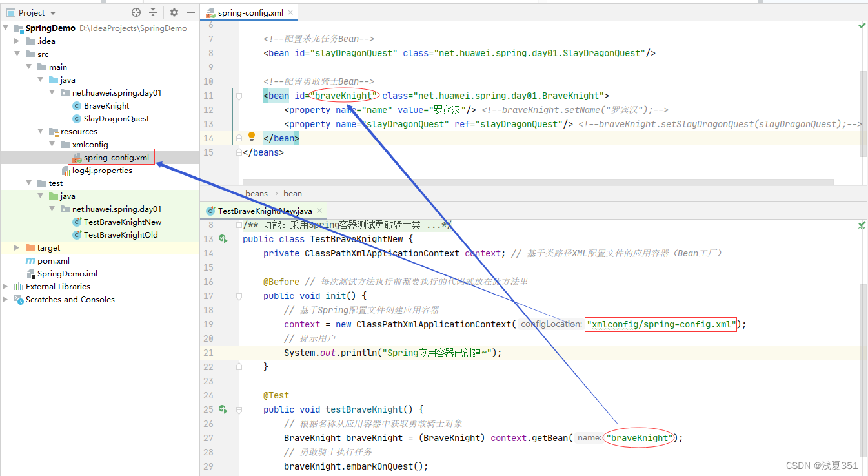Viewport: 868px width, 476px height.
Task: Click the configLocation inlay hint
Action: pyautogui.click(x=550, y=324)
